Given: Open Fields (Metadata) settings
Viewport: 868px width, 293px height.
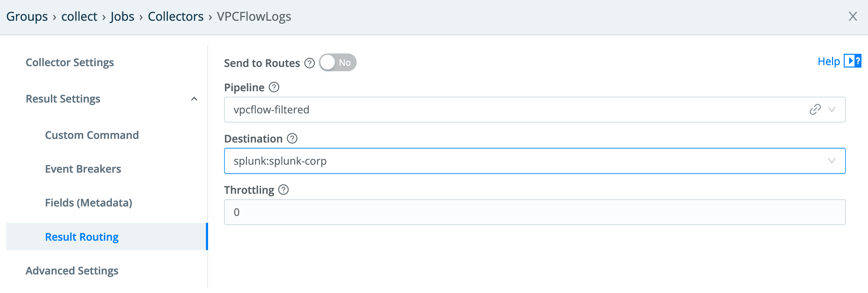Looking at the screenshot, I should tap(89, 203).
